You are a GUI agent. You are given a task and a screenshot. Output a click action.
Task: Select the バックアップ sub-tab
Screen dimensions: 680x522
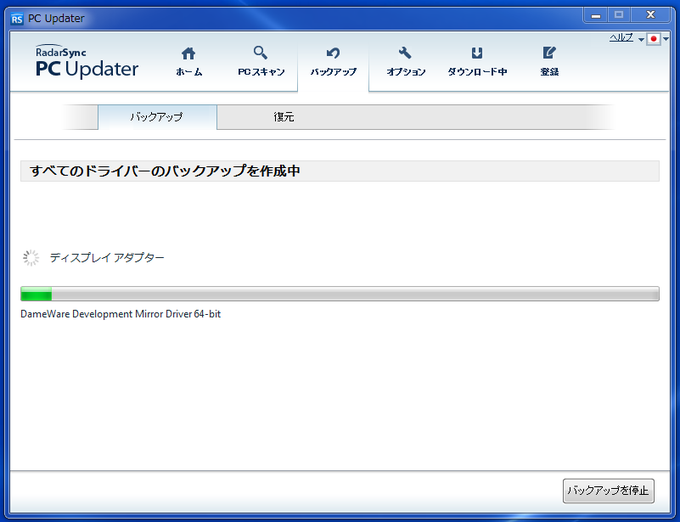point(157,117)
